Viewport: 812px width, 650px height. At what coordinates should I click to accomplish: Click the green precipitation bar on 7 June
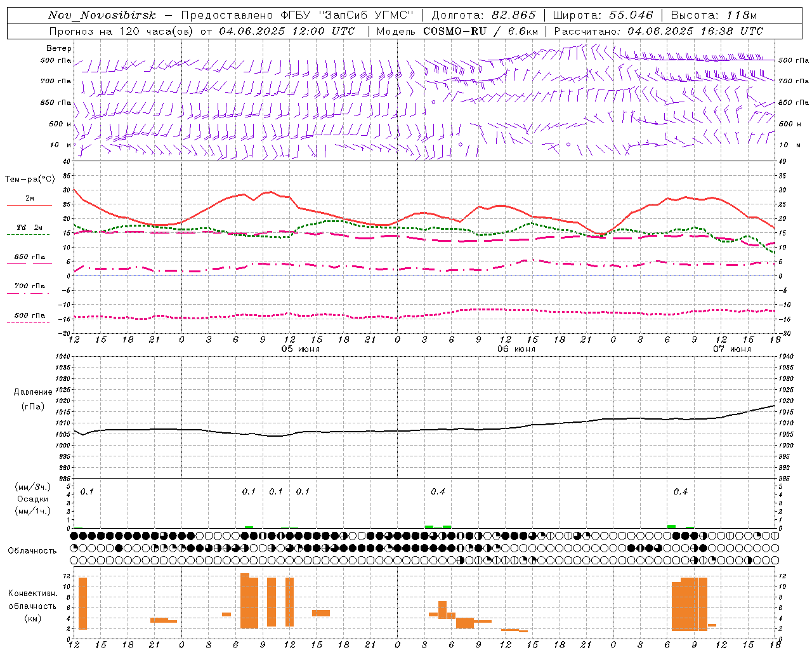[671, 526]
